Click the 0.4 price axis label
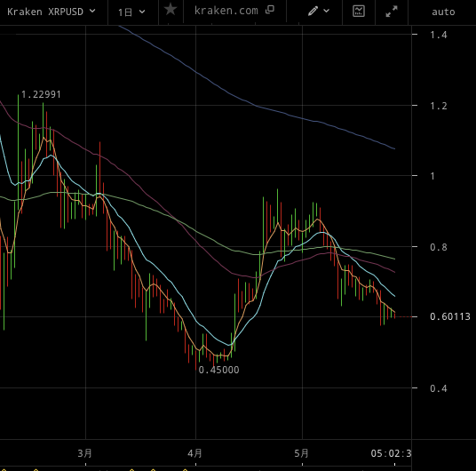476x471 pixels. 439,388
